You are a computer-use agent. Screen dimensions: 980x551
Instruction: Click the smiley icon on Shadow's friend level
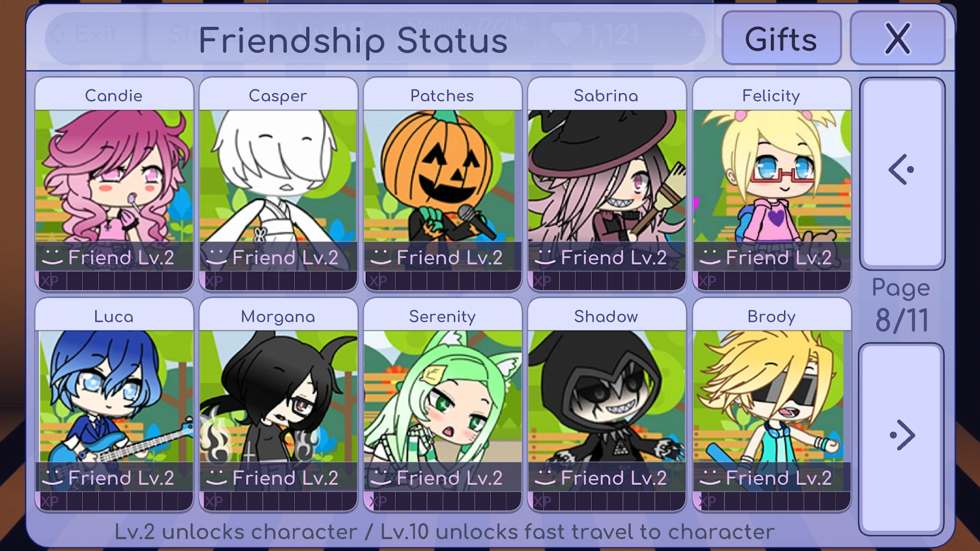click(x=545, y=478)
